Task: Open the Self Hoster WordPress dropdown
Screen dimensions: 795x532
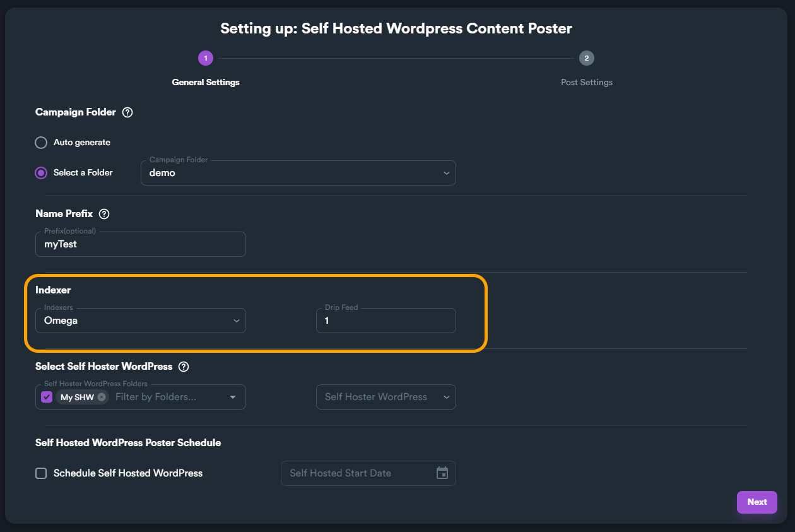Action: (386, 397)
